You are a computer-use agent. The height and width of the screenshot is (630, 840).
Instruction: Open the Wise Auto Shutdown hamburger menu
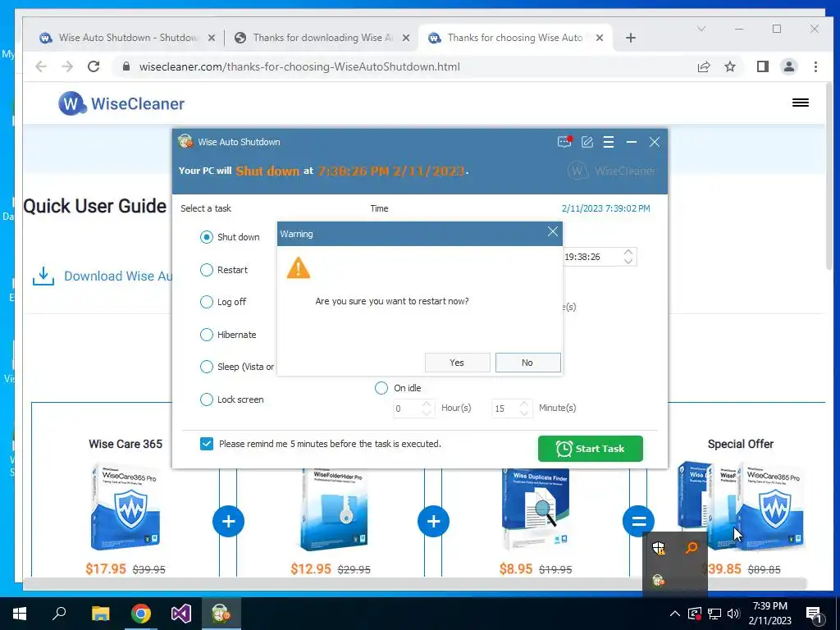[609, 142]
